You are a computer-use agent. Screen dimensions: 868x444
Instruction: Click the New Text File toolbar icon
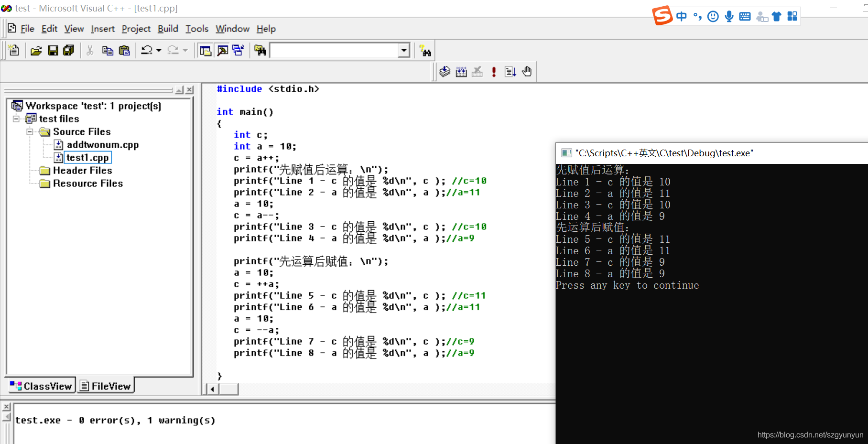point(14,50)
